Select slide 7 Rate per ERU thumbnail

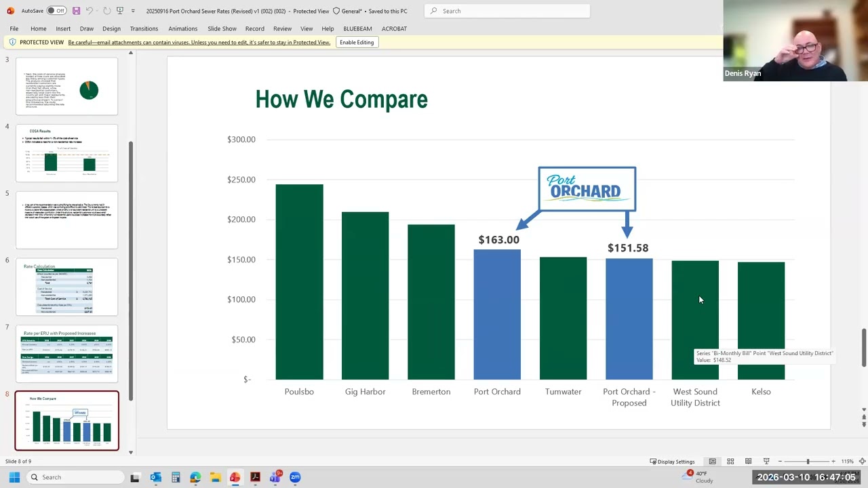[x=66, y=354]
